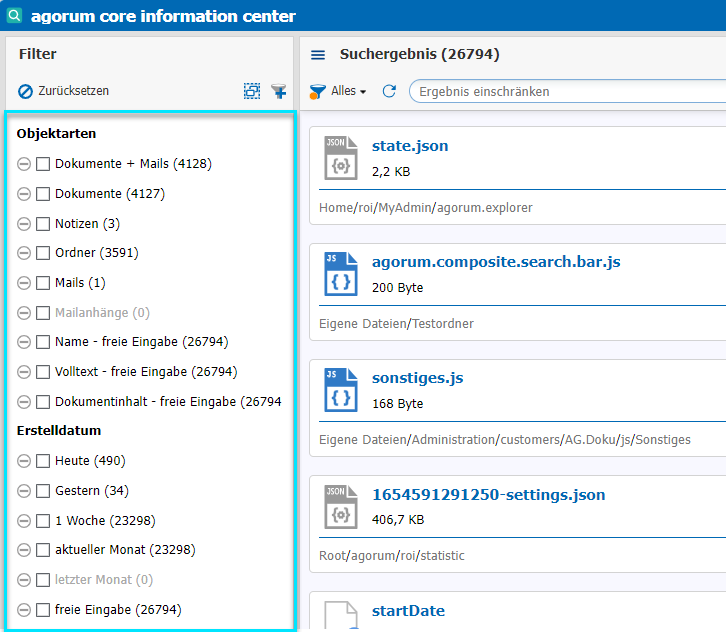Viewport: 726px width, 632px height.
Task: Exclude Heute using its minus icon
Action: pyautogui.click(x=24, y=461)
